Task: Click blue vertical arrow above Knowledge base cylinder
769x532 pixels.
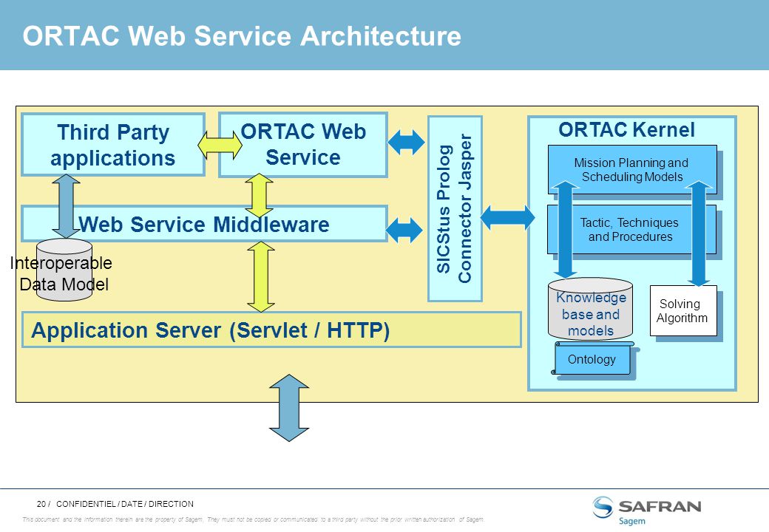Action: pos(566,230)
